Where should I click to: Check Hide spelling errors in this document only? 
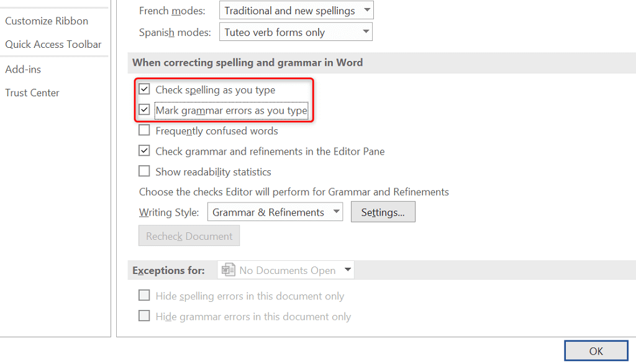(x=145, y=296)
